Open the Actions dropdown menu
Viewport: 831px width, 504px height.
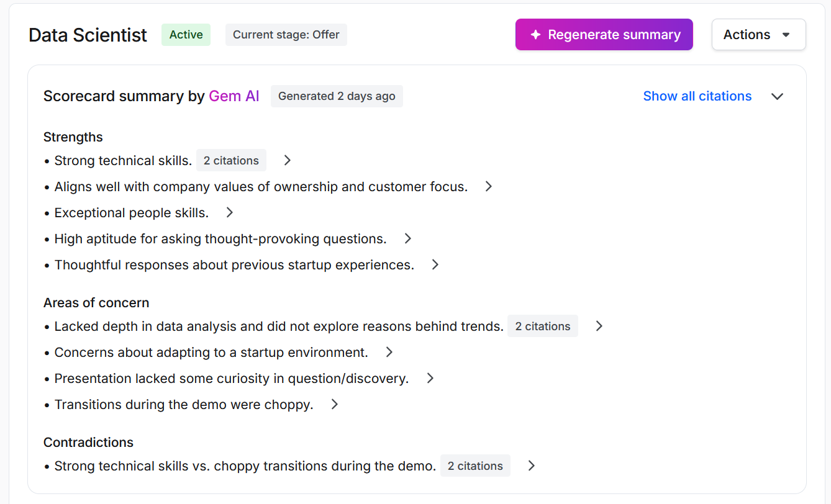(x=758, y=35)
